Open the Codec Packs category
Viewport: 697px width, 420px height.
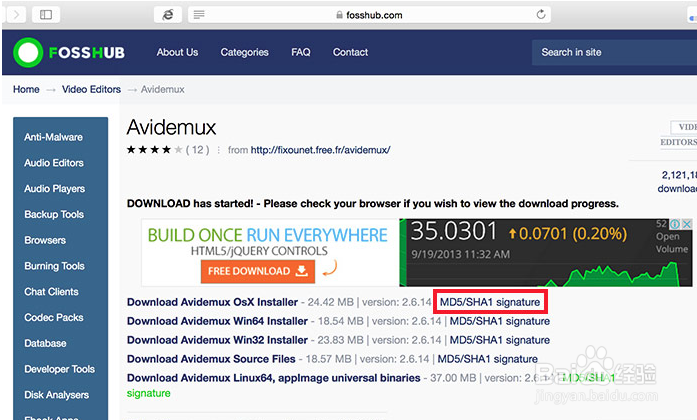click(54, 317)
